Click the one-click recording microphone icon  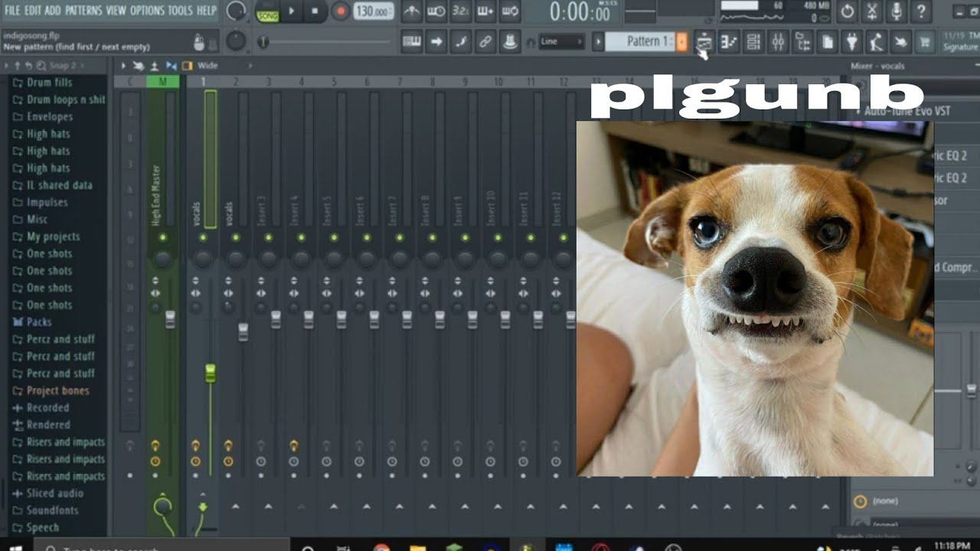896,11
